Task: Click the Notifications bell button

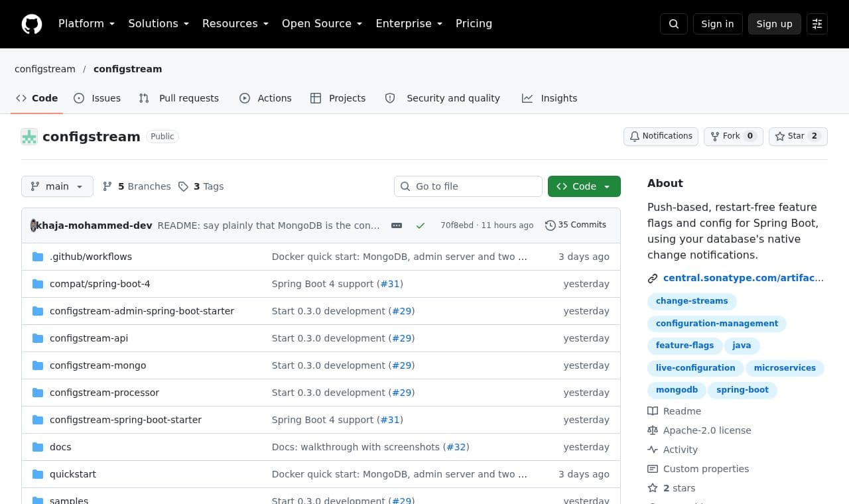Action: (661, 136)
